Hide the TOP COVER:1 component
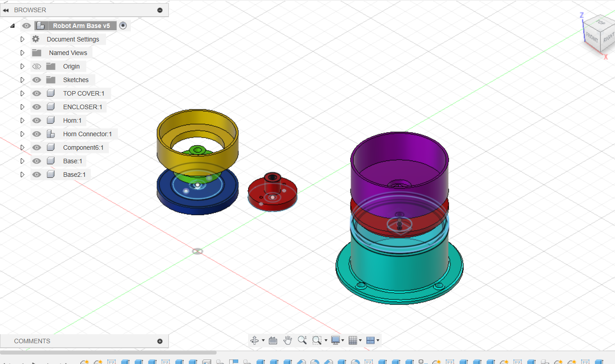This screenshot has height=364, width=615. pos(37,93)
